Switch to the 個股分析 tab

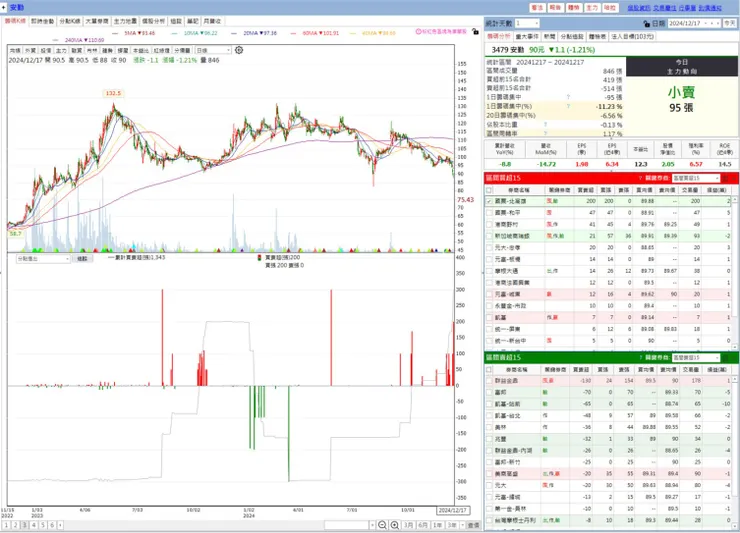[153, 21]
